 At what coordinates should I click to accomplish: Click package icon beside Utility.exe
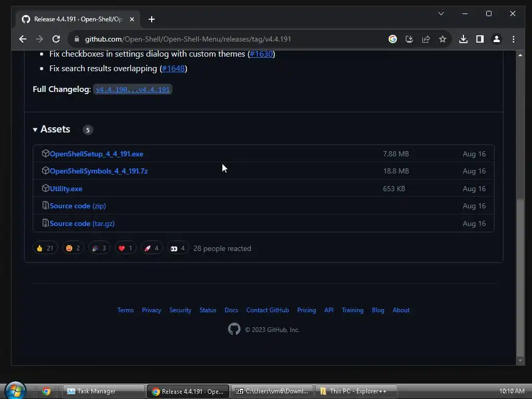click(x=46, y=188)
